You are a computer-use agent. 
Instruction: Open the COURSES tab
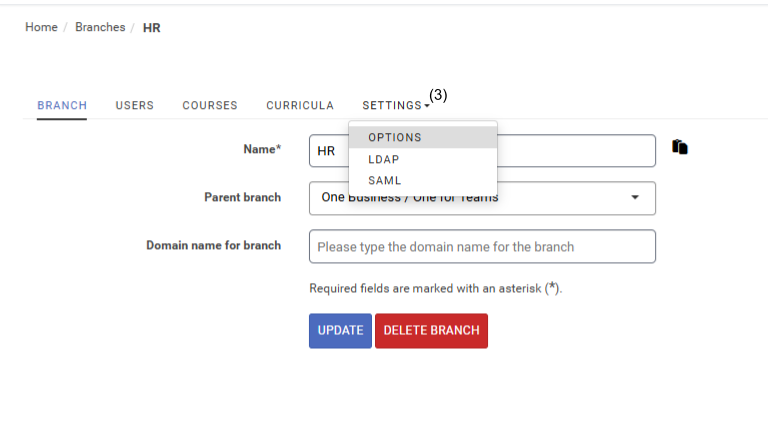pyautogui.click(x=210, y=105)
